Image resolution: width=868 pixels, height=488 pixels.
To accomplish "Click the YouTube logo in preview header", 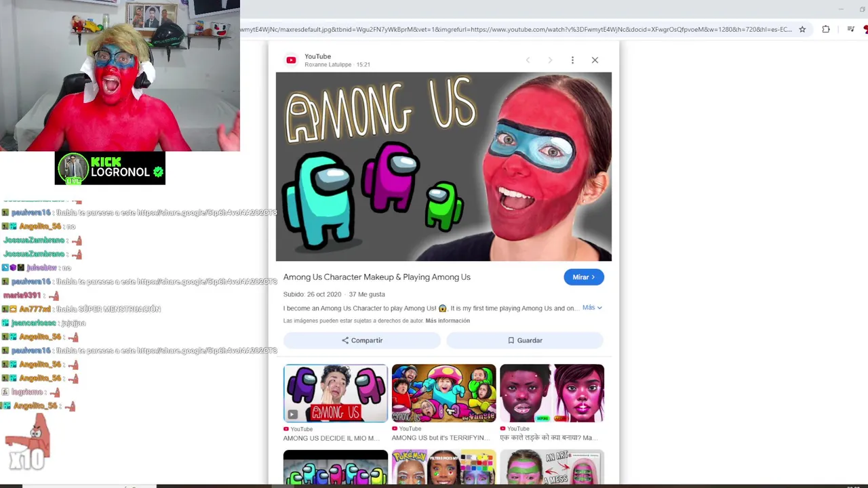I will [x=291, y=60].
